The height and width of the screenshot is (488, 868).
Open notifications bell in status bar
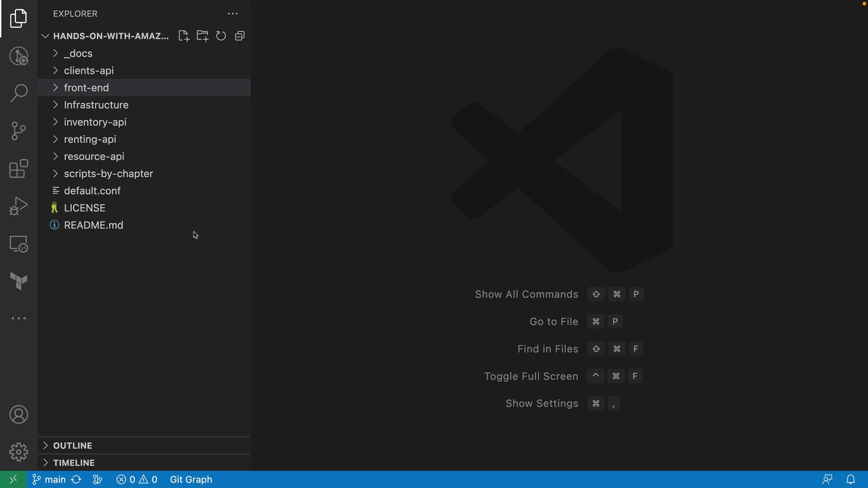850,479
